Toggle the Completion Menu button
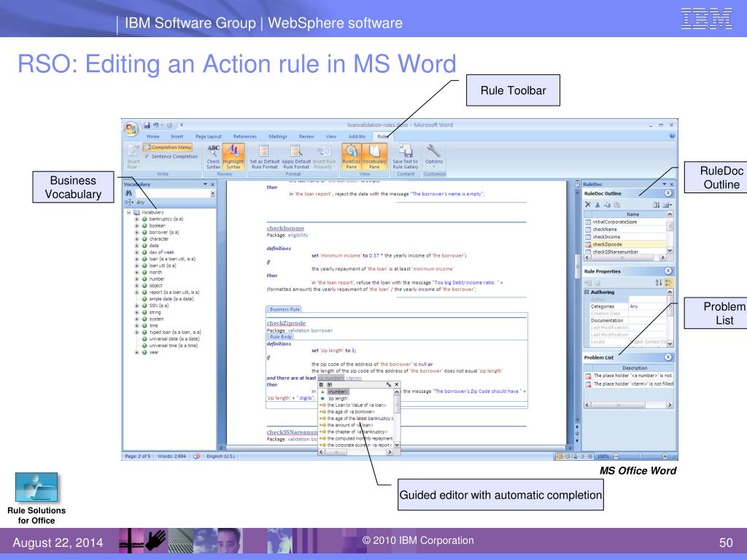Image resolution: width=747 pixels, height=560 pixels. pos(167,147)
